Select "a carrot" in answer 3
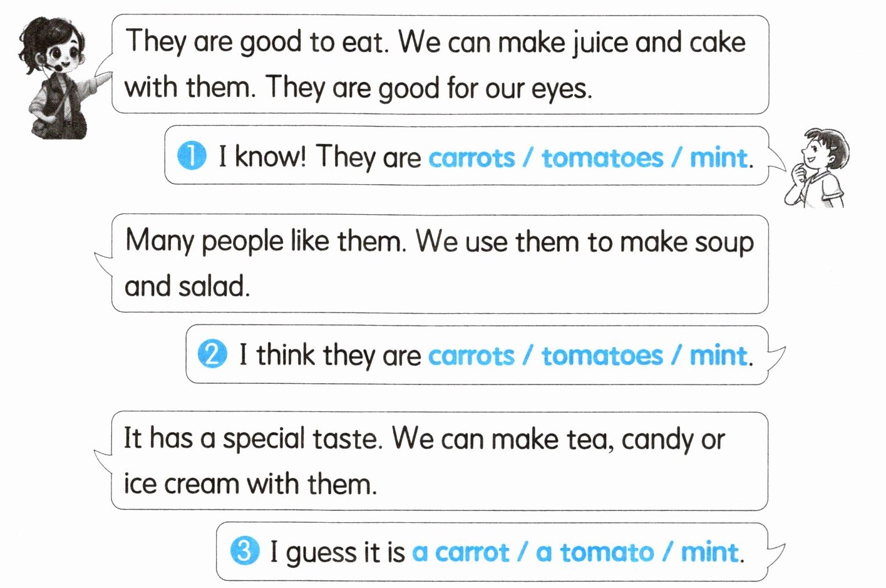The width and height of the screenshot is (886, 588). pos(460,552)
